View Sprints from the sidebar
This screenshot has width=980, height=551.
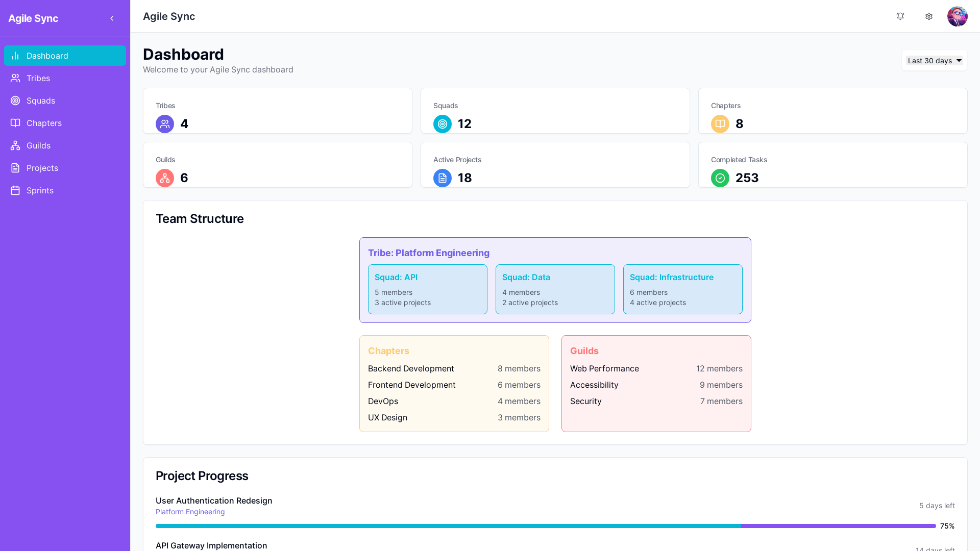[x=65, y=190]
